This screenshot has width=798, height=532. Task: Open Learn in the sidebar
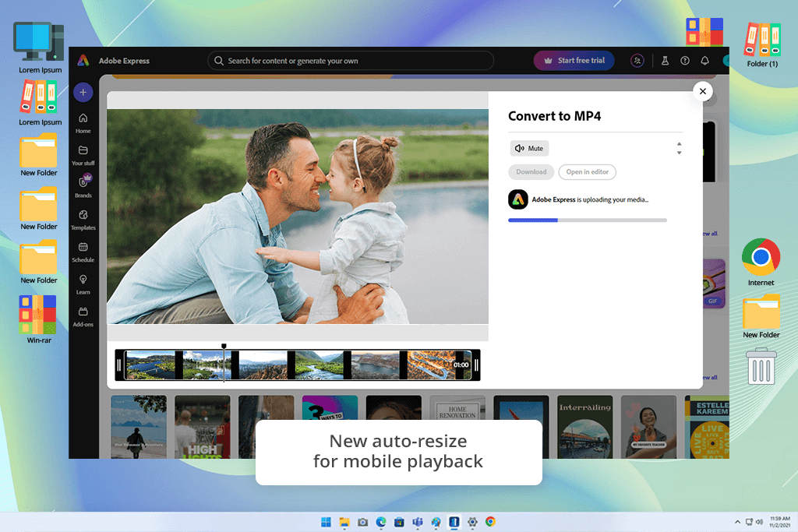pos(83,284)
